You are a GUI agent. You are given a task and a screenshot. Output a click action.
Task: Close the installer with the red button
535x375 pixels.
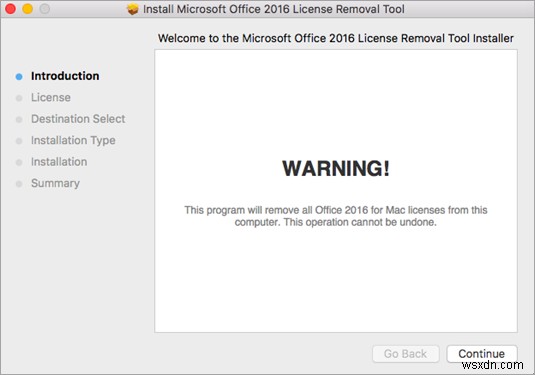click(x=10, y=9)
